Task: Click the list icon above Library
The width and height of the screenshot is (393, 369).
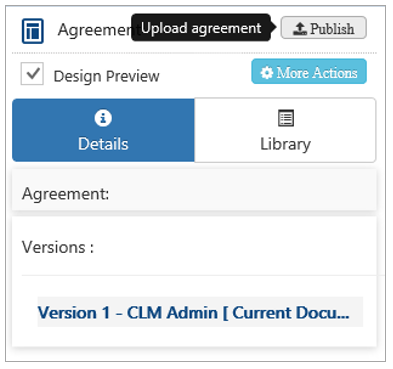Action: pos(286,118)
